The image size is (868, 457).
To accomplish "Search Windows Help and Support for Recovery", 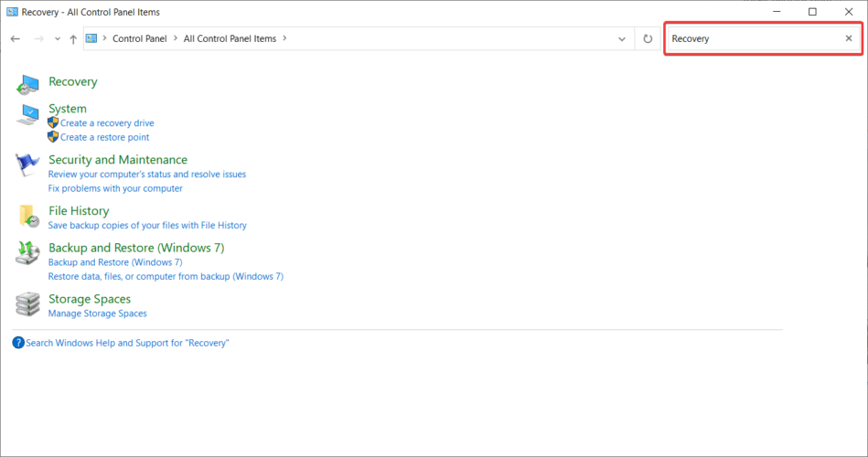I will tap(127, 343).
